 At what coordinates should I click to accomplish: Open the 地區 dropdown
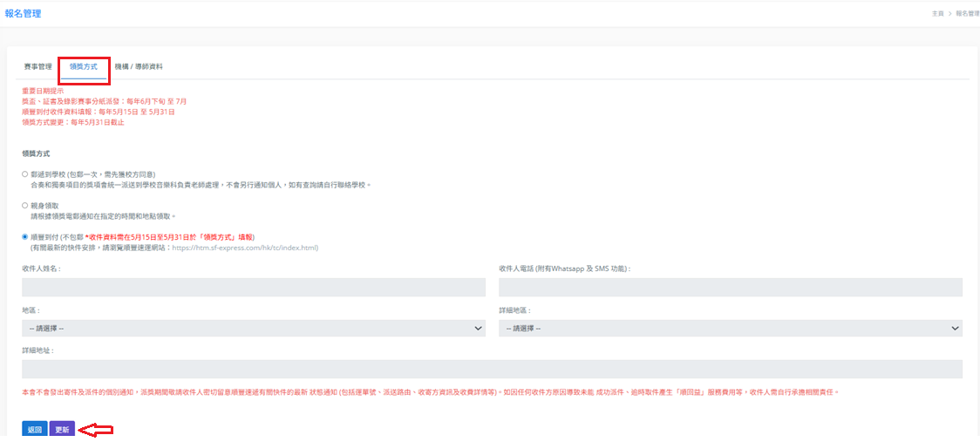coord(254,328)
